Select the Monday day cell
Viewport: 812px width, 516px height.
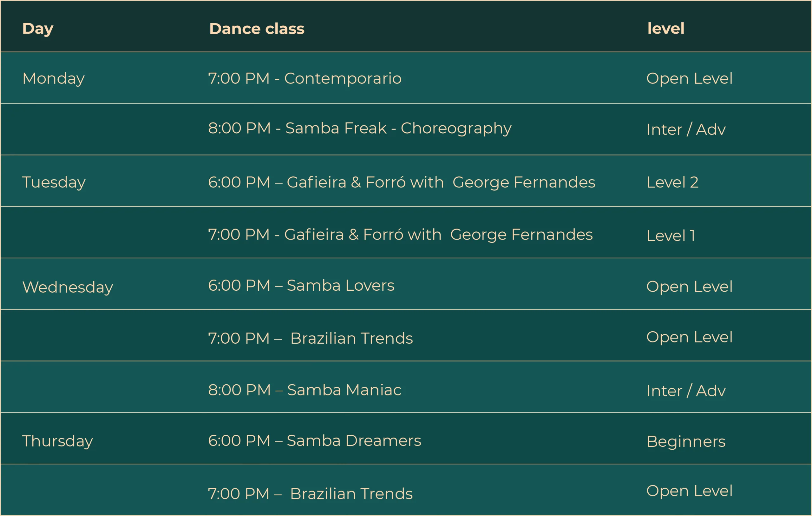53,79
